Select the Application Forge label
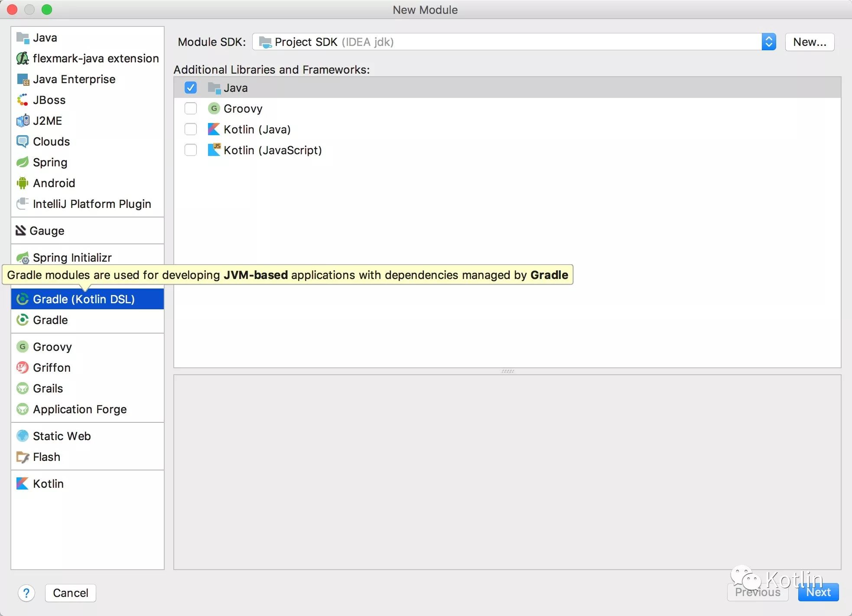Screen dimensions: 852x616 [80, 409]
